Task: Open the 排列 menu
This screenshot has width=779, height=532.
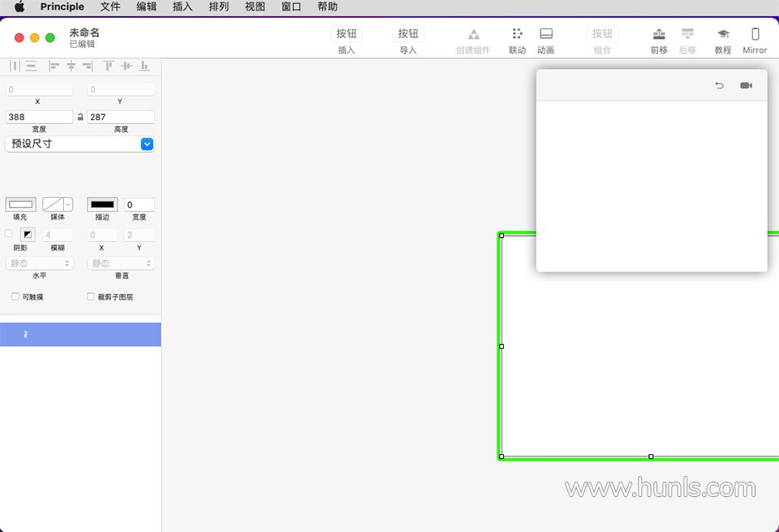Action: pyautogui.click(x=218, y=7)
